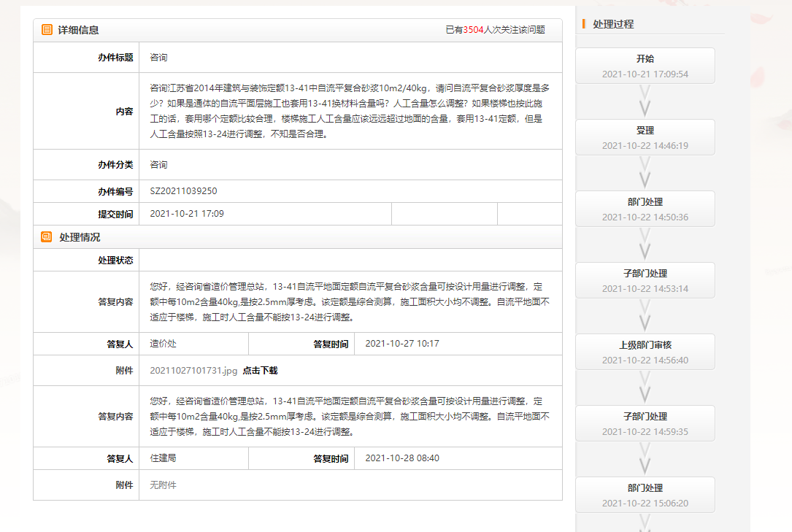Open attachment 20211027101731.jpg file name
Image resolution: width=792 pixels, height=532 pixels.
coord(193,371)
